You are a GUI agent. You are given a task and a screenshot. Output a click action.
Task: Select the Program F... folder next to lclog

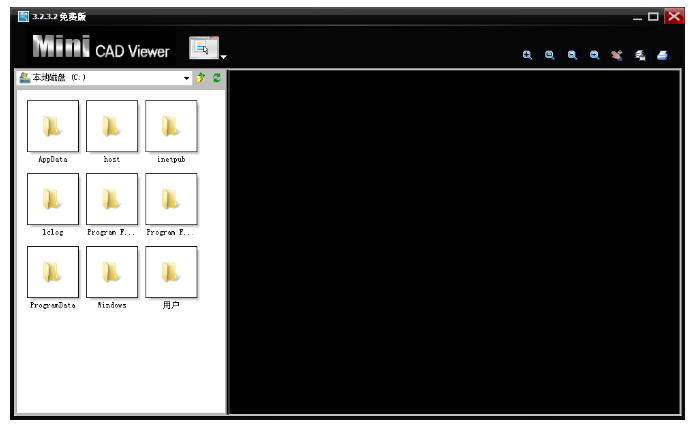[x=112, y=199]
